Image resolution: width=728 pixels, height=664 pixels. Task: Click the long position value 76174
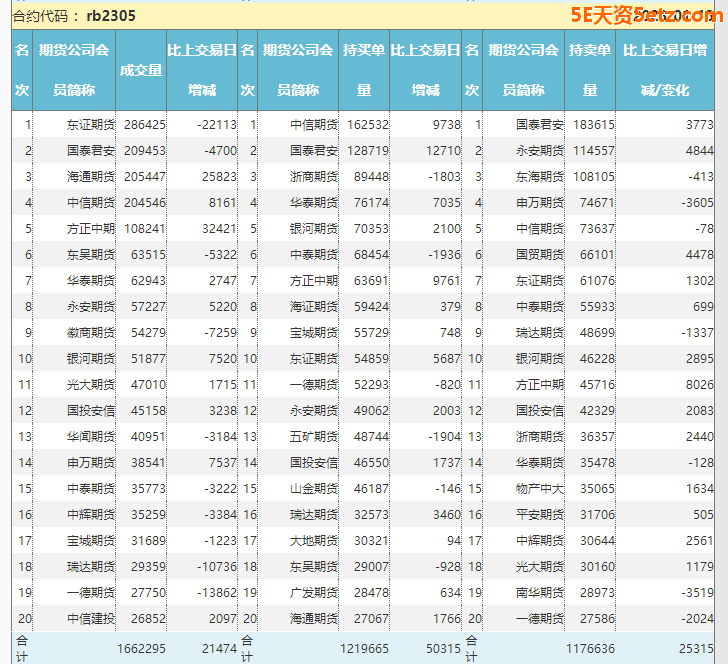pyautogui.click(x=371, y=203)
